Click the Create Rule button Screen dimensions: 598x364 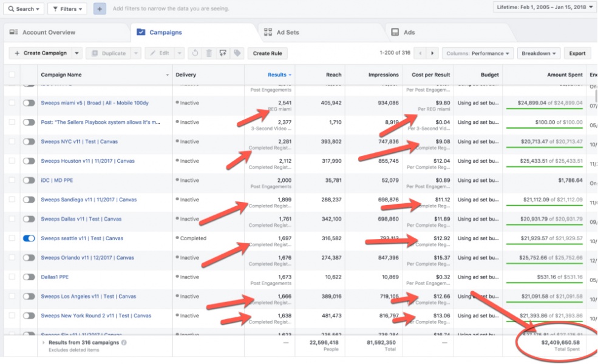coord(267,53)
